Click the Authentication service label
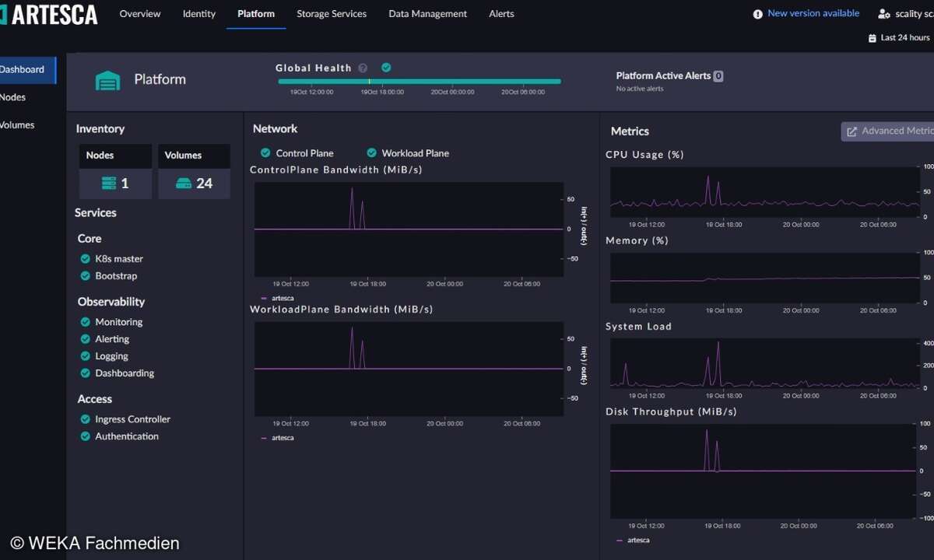934x560 pixels. [127, 436]
